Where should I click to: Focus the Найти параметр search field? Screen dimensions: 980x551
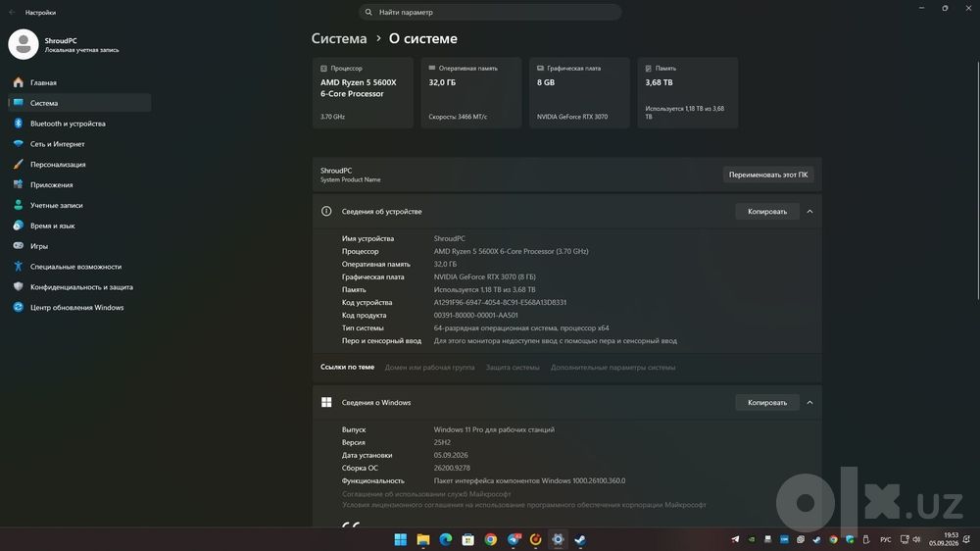pyautogui.click(x=490, y=12)
